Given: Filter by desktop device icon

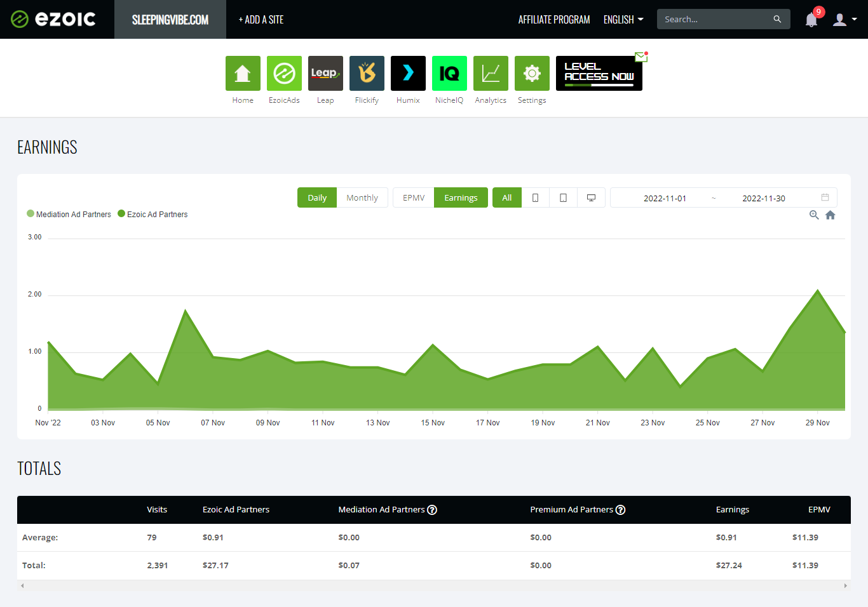Looking at the screenshot, I should [591, 197].
